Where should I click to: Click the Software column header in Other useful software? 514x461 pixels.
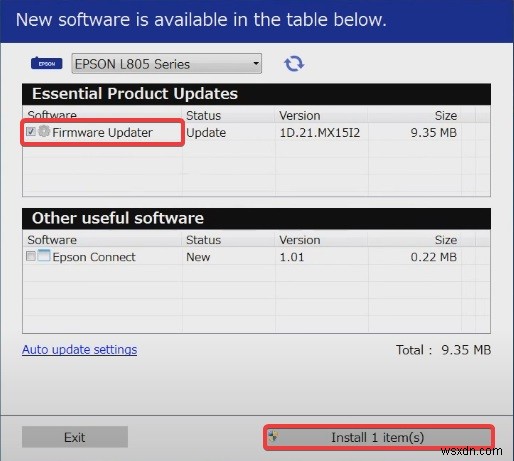52,240
